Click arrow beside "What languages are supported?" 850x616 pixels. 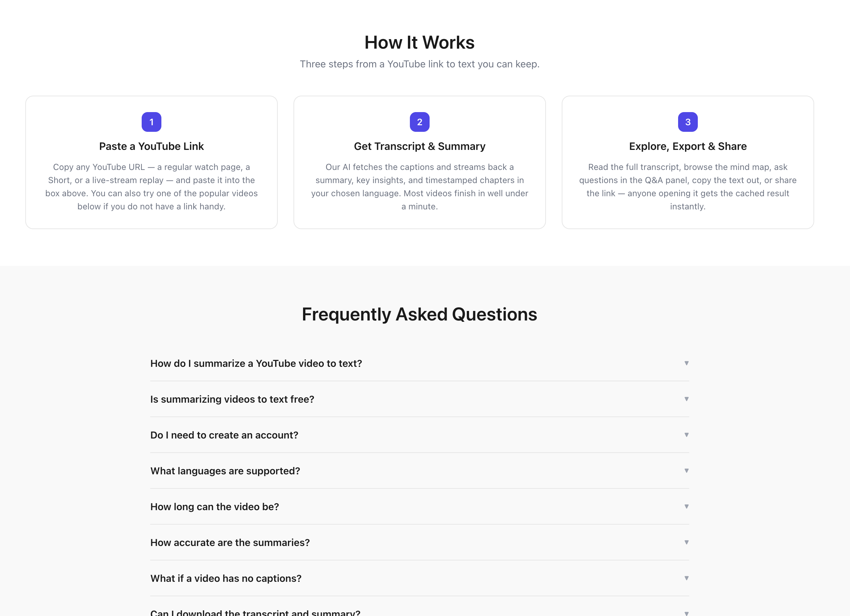686,471
